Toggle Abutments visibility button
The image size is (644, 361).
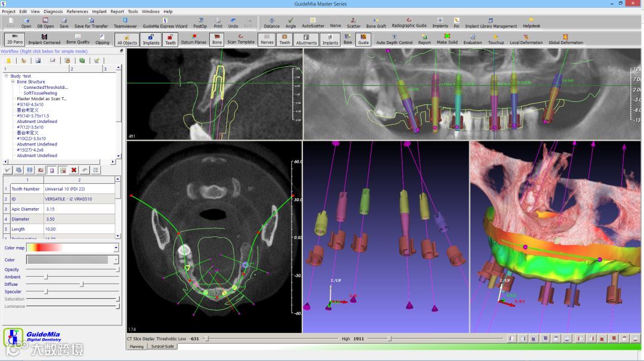click(x=306, y=39)
